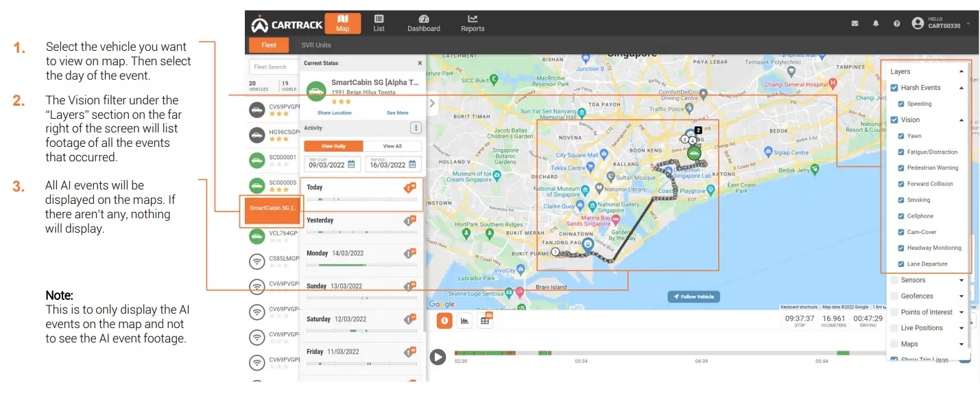980x396 pixels.
Task: Select the View All button
Action: (x=392, y=146)
